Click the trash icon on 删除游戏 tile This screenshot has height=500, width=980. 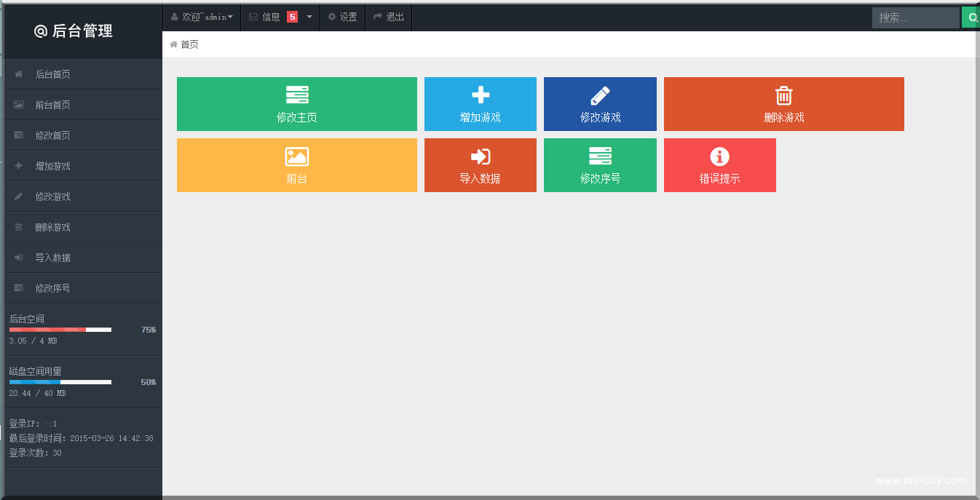783,95
